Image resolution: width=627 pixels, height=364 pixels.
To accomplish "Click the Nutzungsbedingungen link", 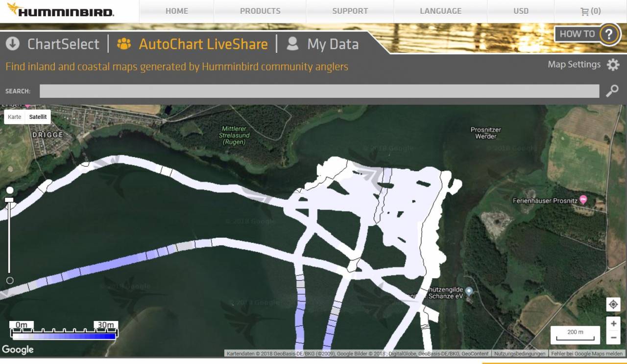I will (x=519, y=354).
